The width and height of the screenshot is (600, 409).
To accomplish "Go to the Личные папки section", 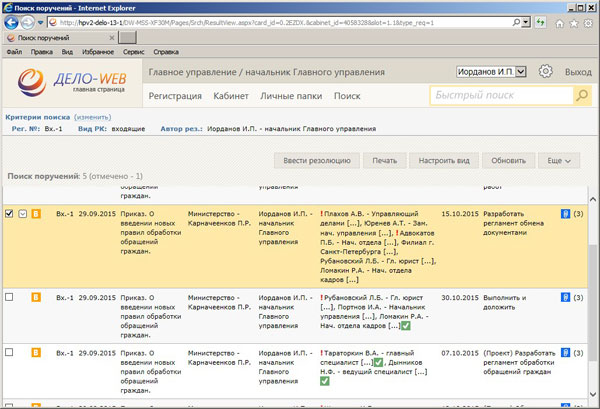I will (x=291, y=96).
